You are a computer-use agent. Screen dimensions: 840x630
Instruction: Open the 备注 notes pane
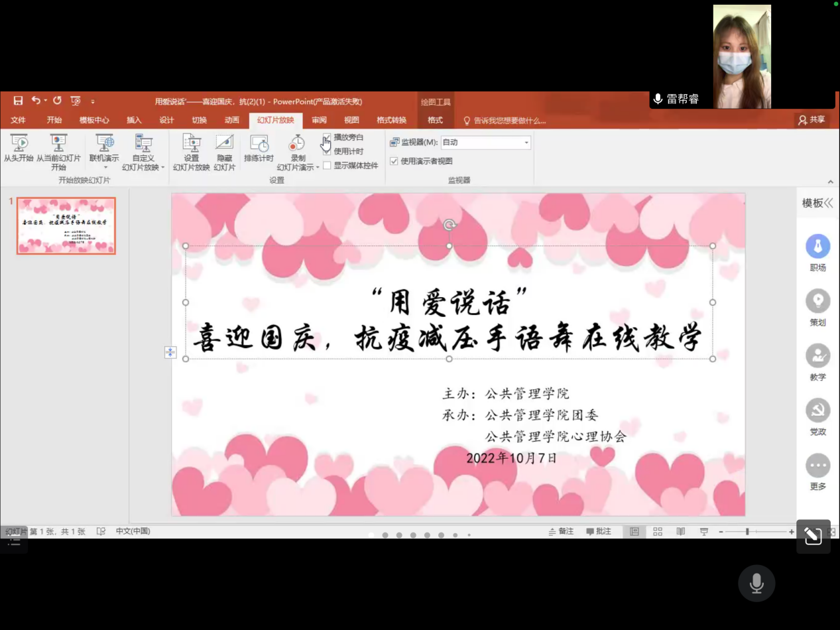[x=561, y=532]
